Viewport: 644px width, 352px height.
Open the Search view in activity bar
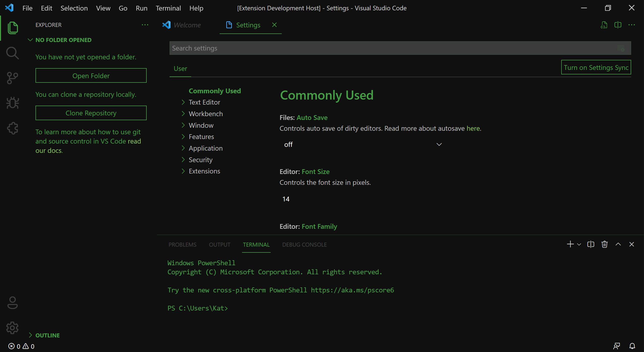click(12, 53)
